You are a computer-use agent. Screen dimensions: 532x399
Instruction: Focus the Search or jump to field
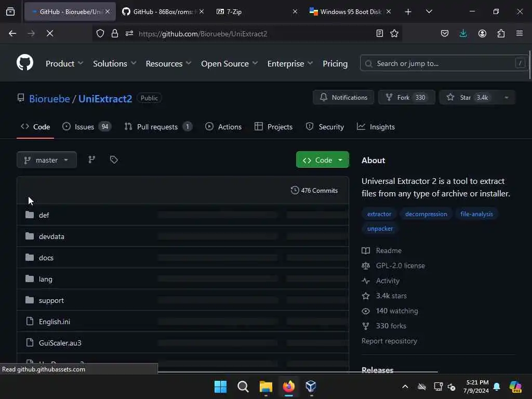[x=444, y=63]
